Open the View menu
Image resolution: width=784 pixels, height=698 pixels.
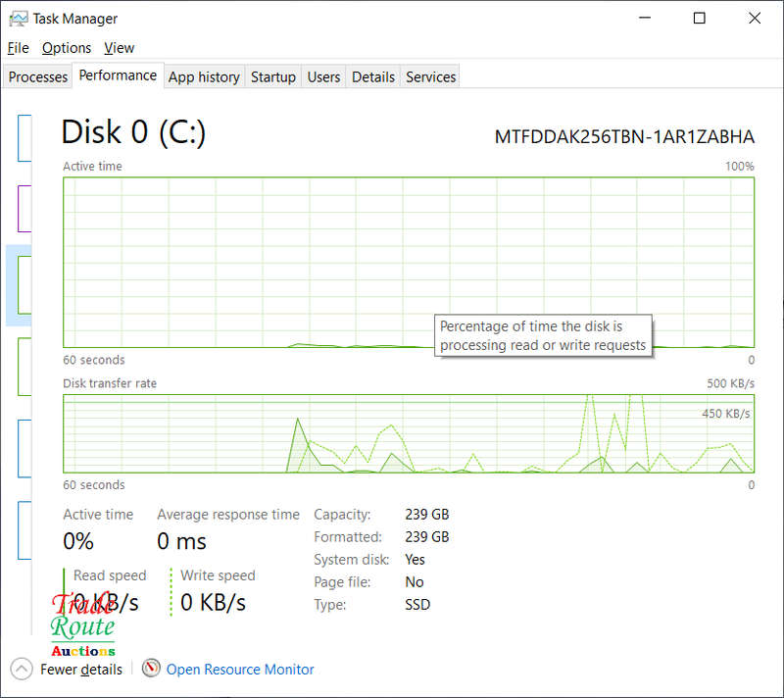[119, 48]
